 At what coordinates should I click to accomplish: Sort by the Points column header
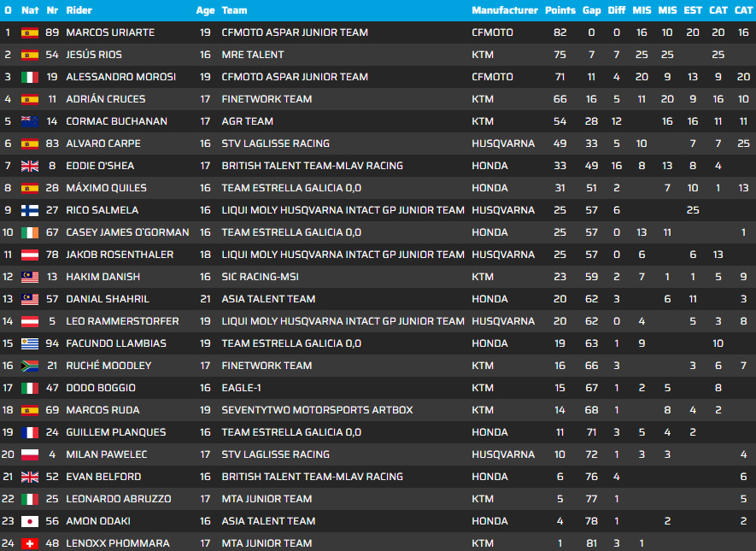pyautogui.click(x=560, y=10)
